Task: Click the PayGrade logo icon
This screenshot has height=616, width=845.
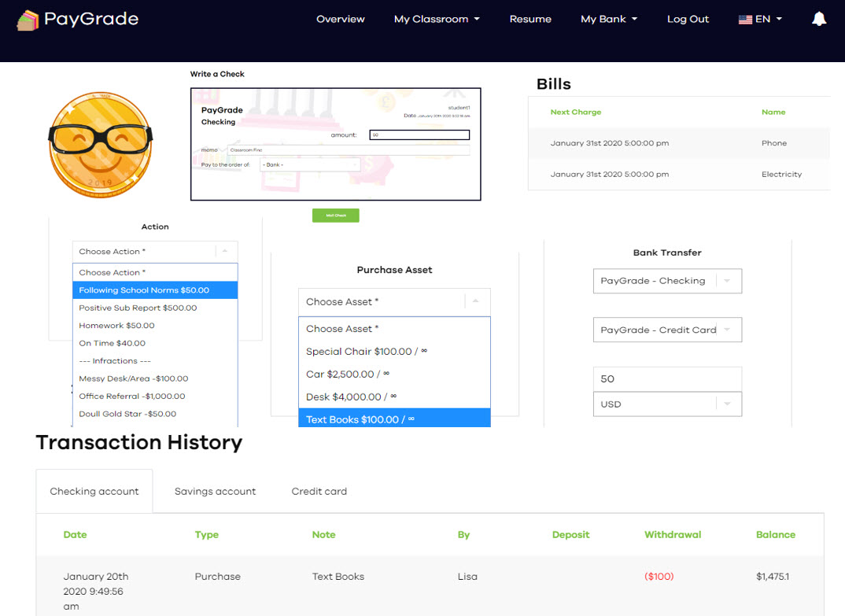Action: 28,20
